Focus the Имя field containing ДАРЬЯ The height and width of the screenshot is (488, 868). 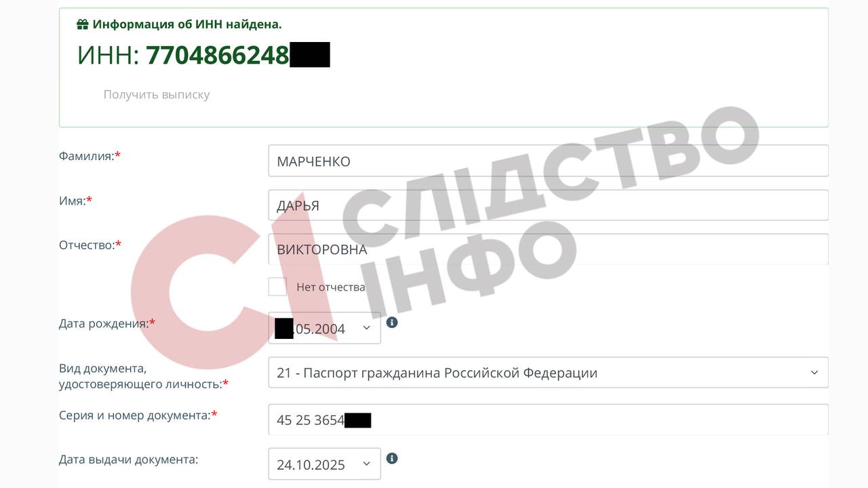[x=548, y=205]
